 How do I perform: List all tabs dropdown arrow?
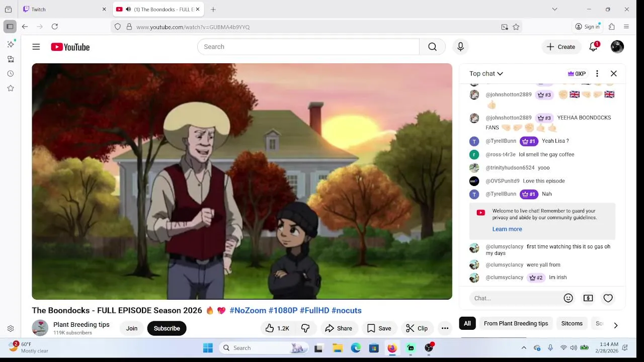pos(554,9)
